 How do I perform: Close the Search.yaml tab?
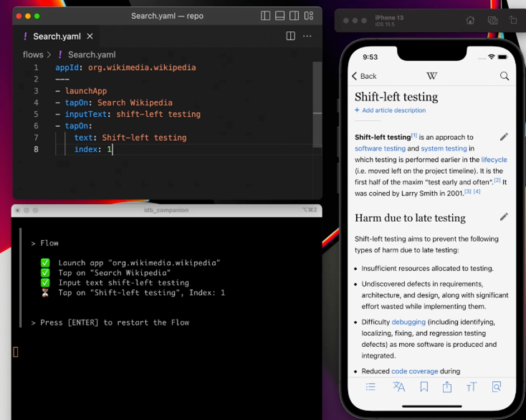tap(90, 36)
